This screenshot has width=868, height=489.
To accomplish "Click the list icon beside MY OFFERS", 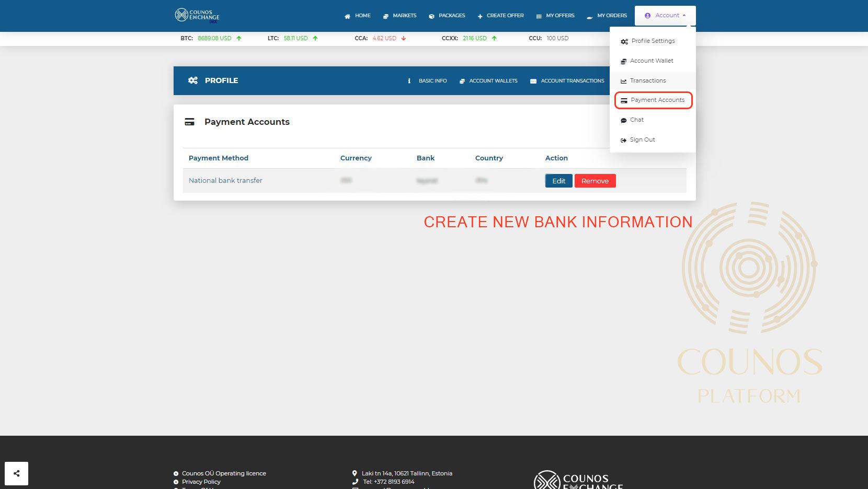I will [539, 16].
